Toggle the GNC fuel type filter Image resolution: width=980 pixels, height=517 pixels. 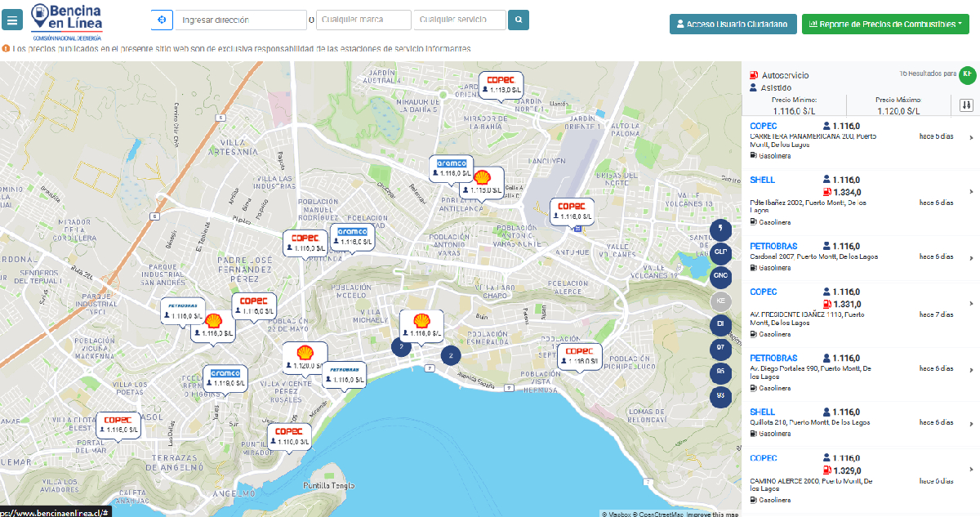[x=720, y=276]
